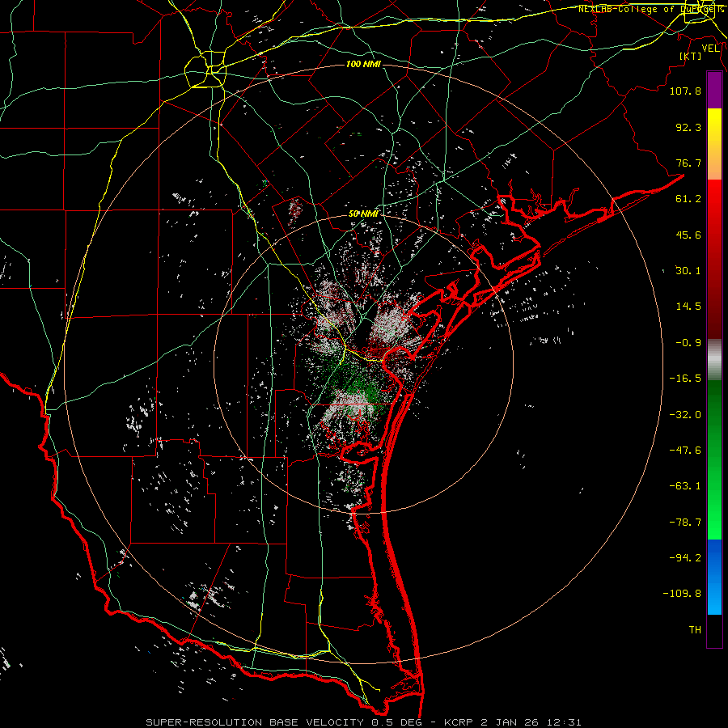Click the 100 NMI range ring label
Viewport: 728px width, 728px height.
point(363,64)
